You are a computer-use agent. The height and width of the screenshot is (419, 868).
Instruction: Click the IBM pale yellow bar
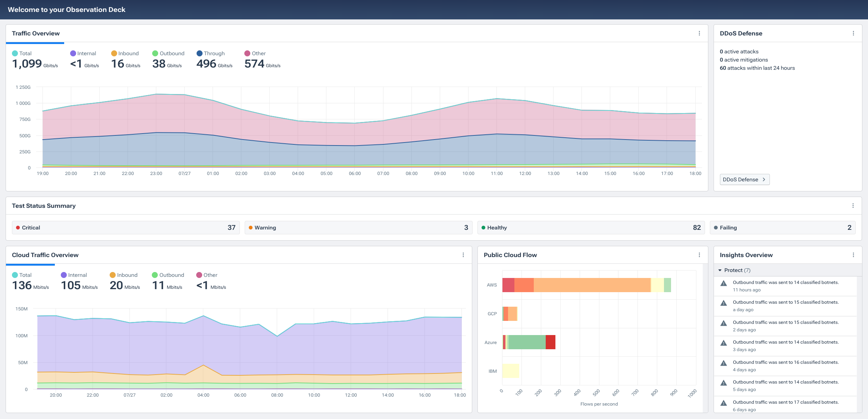(x=511, y=371)
